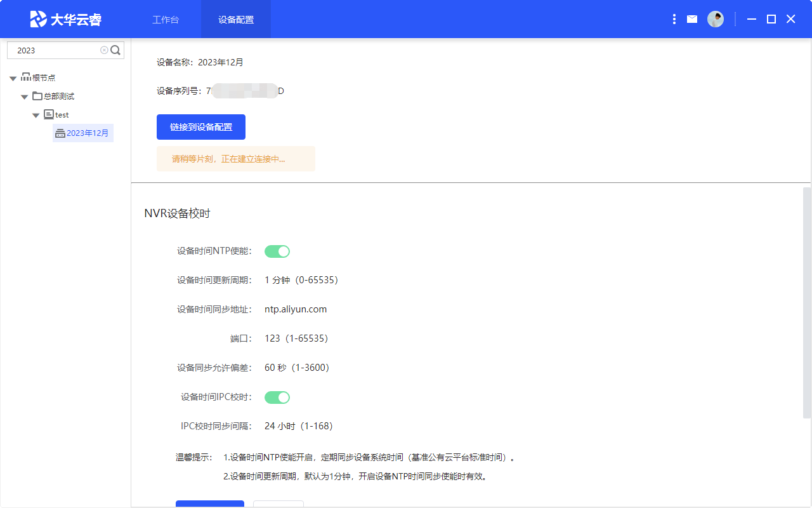Open the three-dot more options menu
This screenshot has height=508, width=812.
(674, 20)
